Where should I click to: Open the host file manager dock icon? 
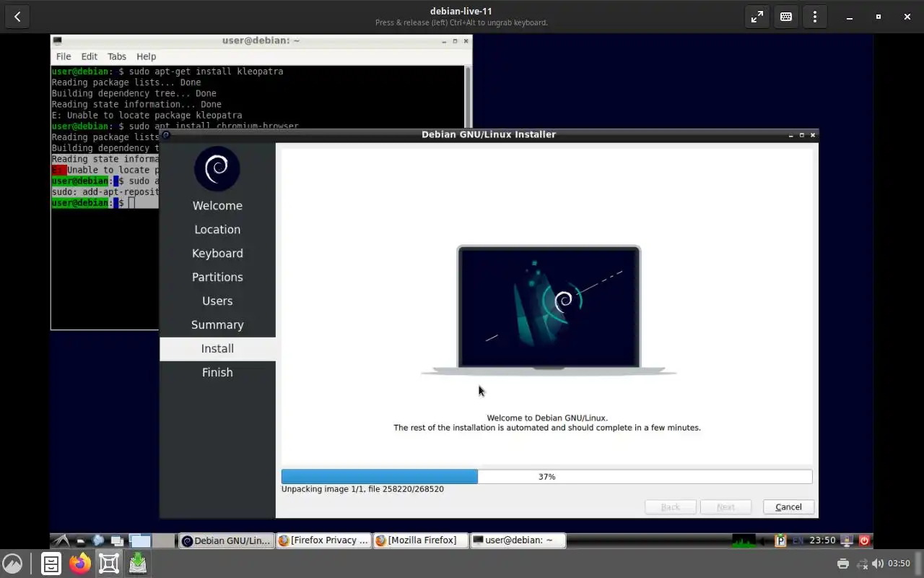(x=51, y=564)
